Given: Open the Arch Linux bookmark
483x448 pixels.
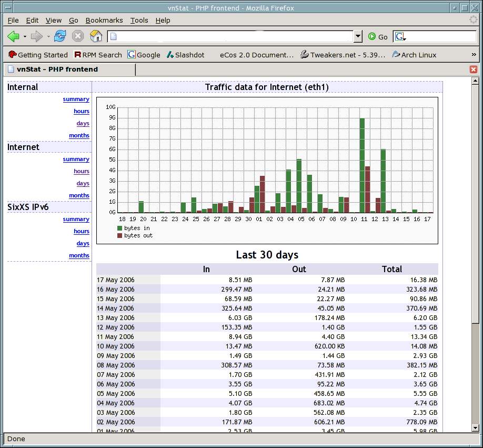Looking at the screenshot, I should click(414, 55).
